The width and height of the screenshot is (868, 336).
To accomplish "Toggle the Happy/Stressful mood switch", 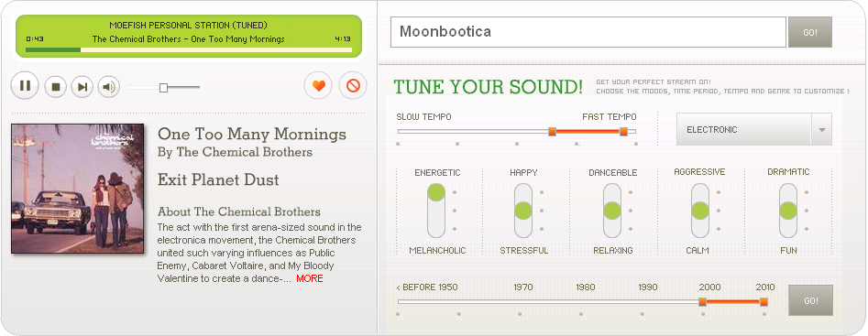I will click(523, 211).
